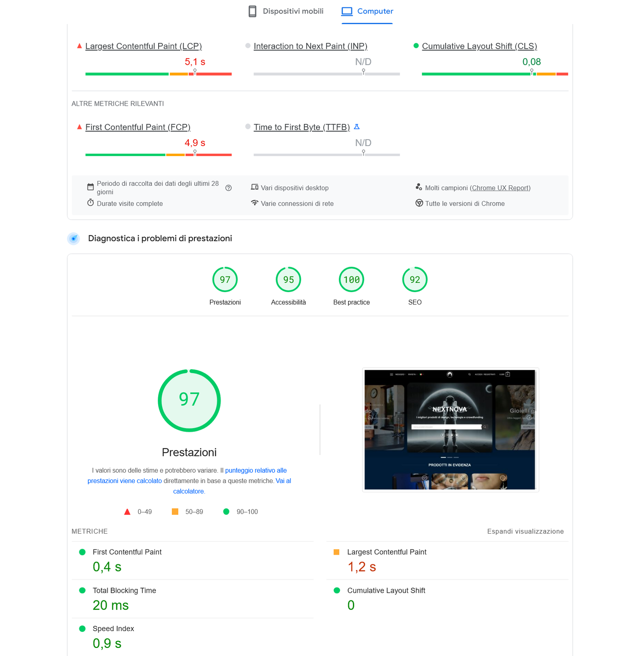Click Espandi visualizzazione toggle
The width and height of the screenshot is (644, 656).
click(525, 531)
